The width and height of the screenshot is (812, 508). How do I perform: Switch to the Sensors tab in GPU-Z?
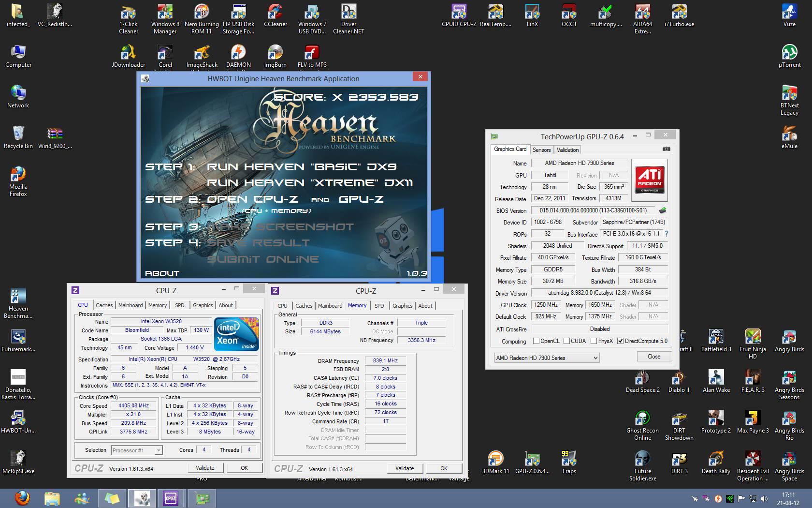541,150
